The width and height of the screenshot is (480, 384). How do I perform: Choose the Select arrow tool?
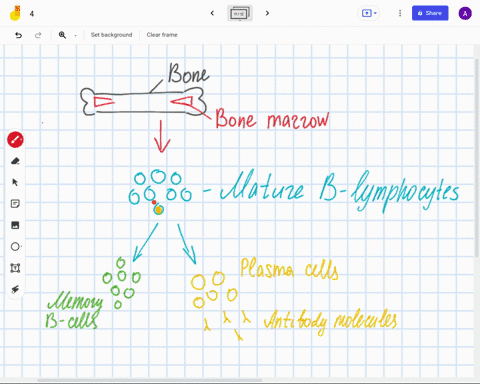(x=15, y=182)
